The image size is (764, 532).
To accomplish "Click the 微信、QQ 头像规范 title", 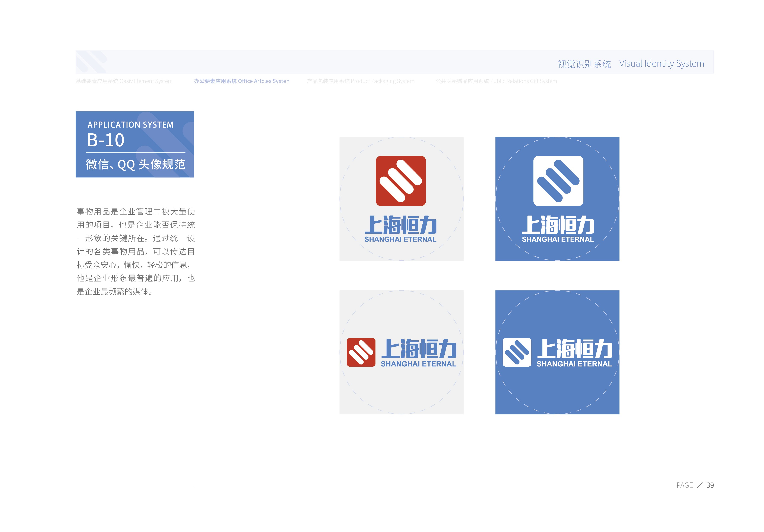I will coord(135,164).
